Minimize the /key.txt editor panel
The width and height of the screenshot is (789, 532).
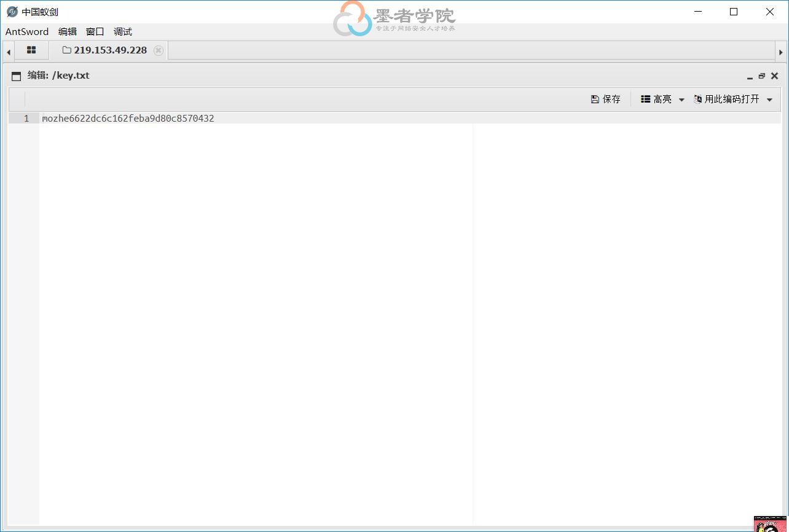[x=750, y=76]
